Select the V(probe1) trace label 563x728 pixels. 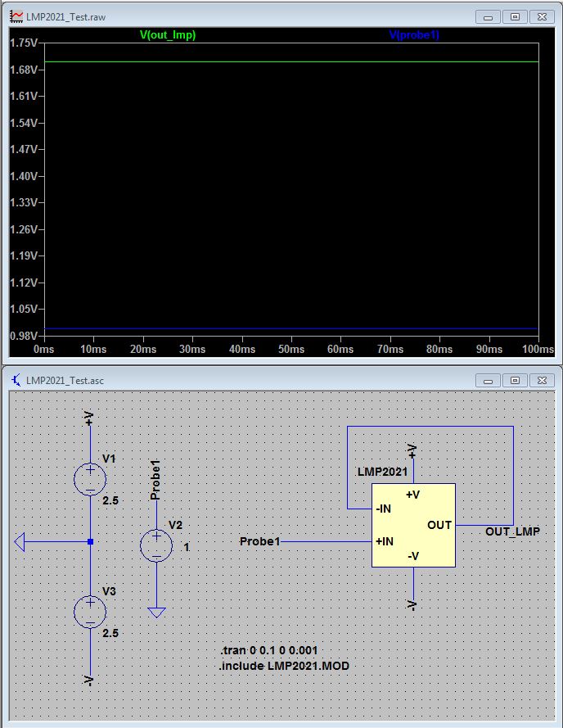(414, 35)
